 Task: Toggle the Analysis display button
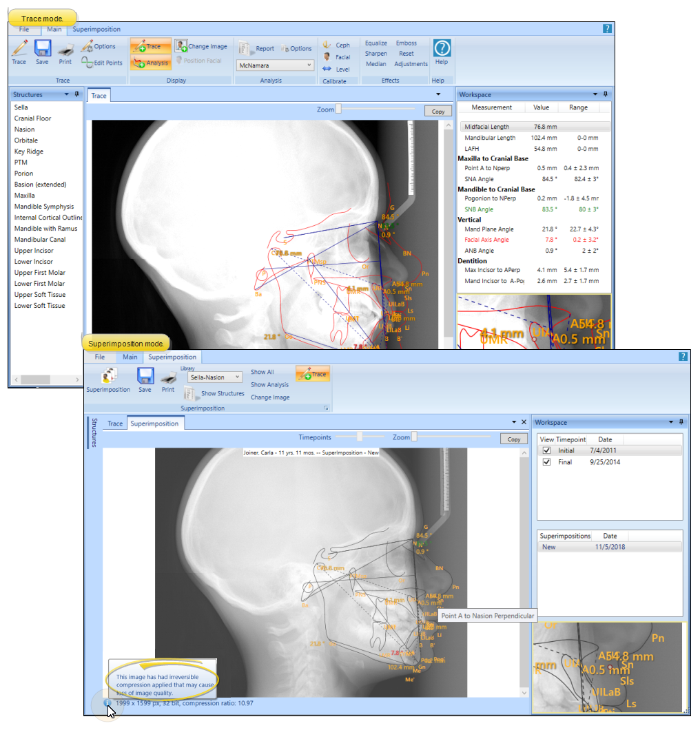pyautogui.click(x=150, y=63)
